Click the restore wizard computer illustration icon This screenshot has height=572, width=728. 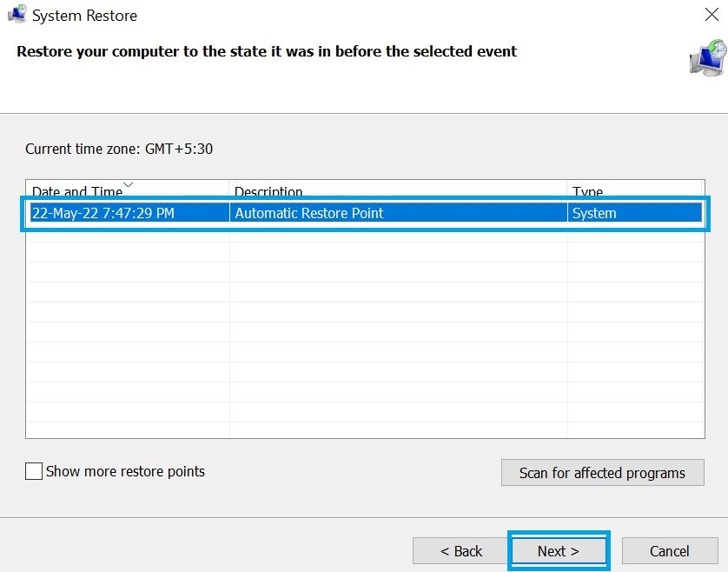click(x=708, y=57)
